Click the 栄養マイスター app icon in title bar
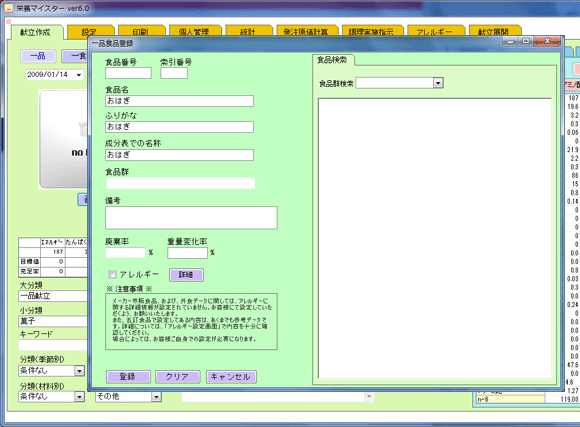580x427 pixels. (x=8, y=8)
